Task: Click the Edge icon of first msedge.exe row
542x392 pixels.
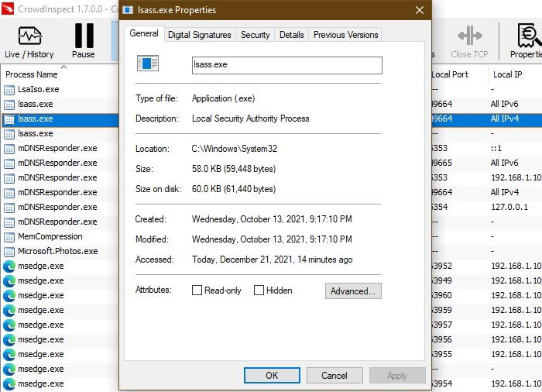Action: [x=9, y=266]
